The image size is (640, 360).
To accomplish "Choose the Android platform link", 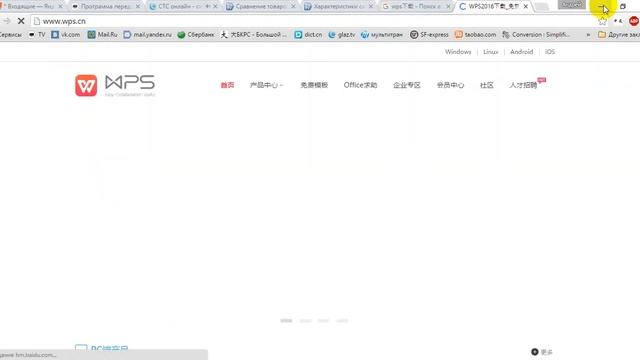I will coord(522,52).
